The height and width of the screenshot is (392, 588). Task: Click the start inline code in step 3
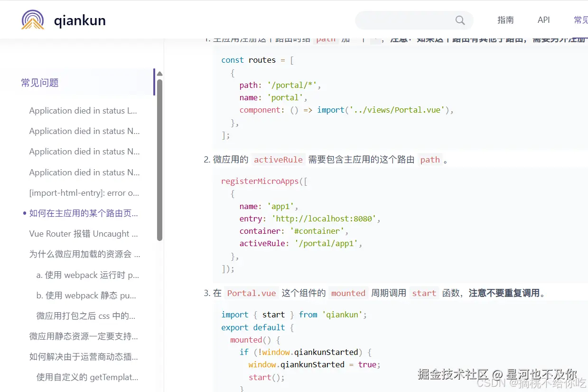[424, 293]
